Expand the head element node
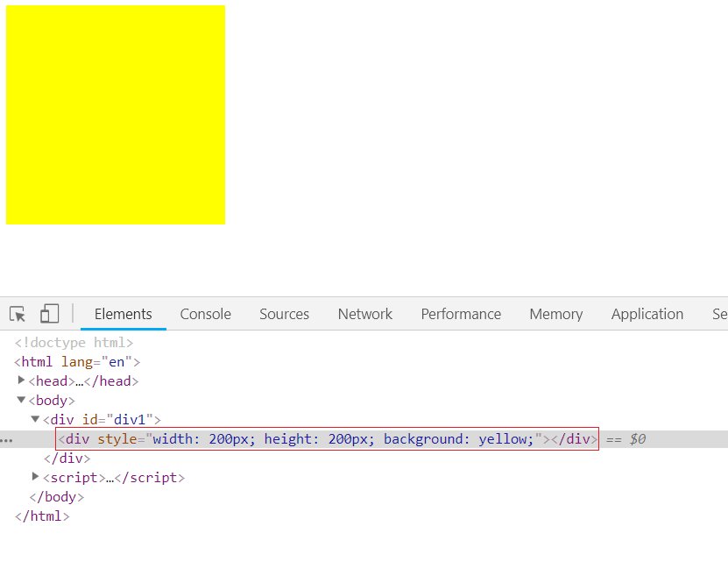This screenshot has width=728, height=576. tap(22, 380)
